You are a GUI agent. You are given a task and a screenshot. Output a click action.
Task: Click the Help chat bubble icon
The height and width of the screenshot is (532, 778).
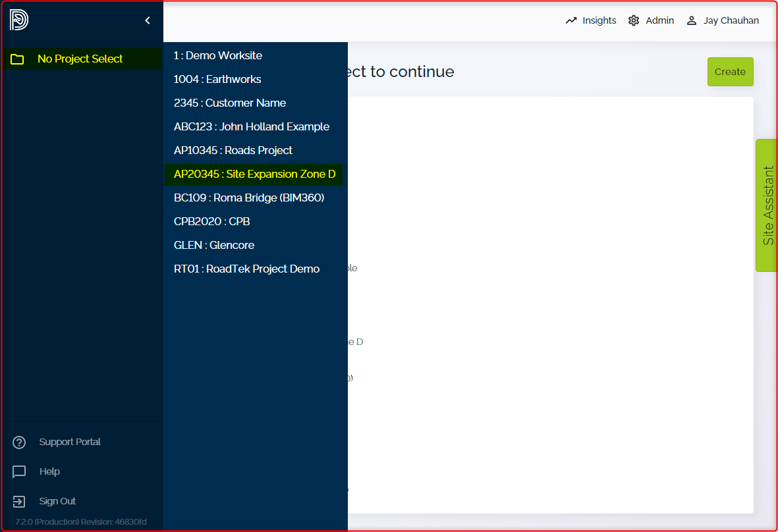(x=19, y=472)
